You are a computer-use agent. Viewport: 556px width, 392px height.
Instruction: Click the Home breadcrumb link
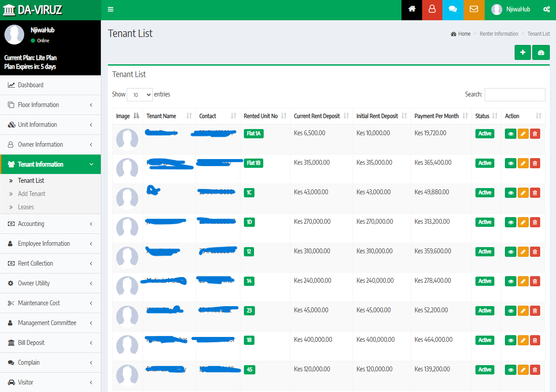click(464, 34)
